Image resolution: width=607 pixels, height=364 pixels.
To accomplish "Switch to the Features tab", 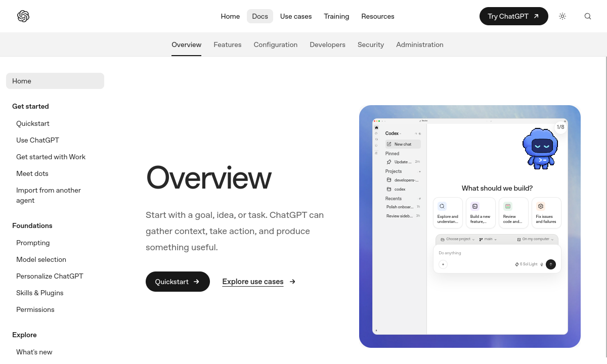I will (x=228, y=44).
